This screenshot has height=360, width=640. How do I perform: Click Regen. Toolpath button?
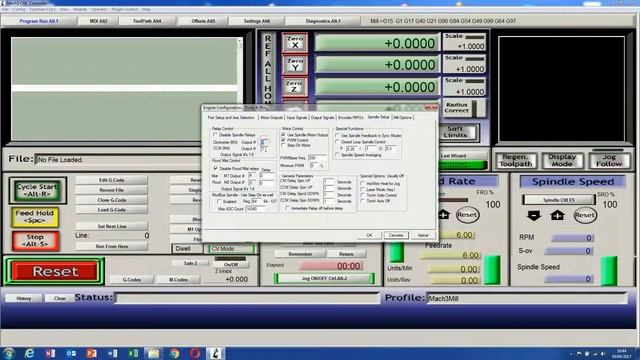click(516, 160)
